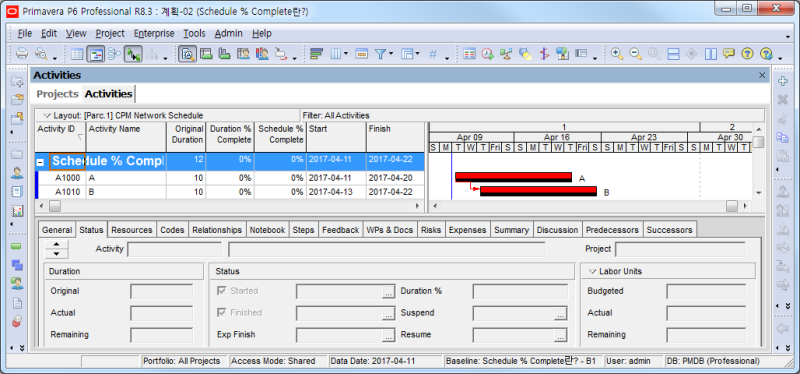Close the Activities panel with X
Image resolution: width=800 pixels, height=374 pixels.
762,75
